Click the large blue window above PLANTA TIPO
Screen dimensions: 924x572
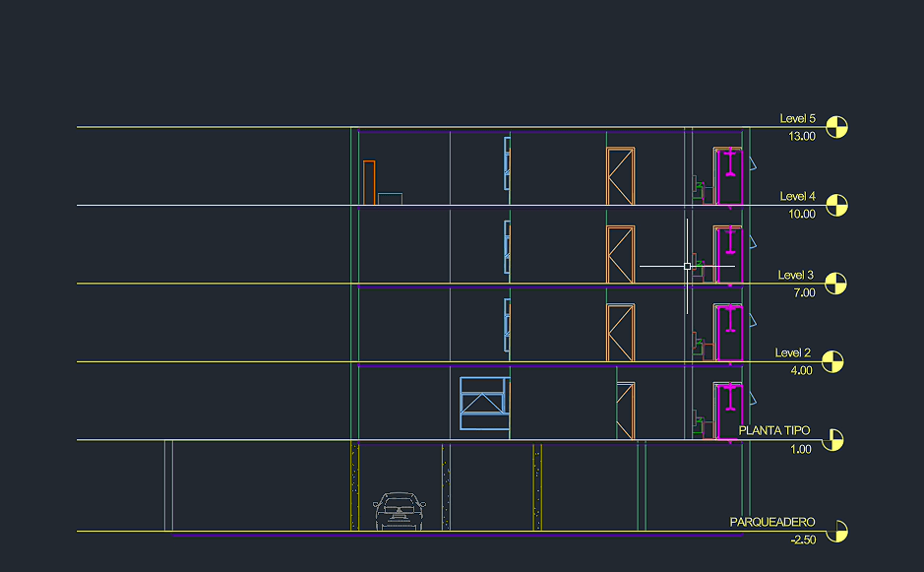click(x=482, y=403)
